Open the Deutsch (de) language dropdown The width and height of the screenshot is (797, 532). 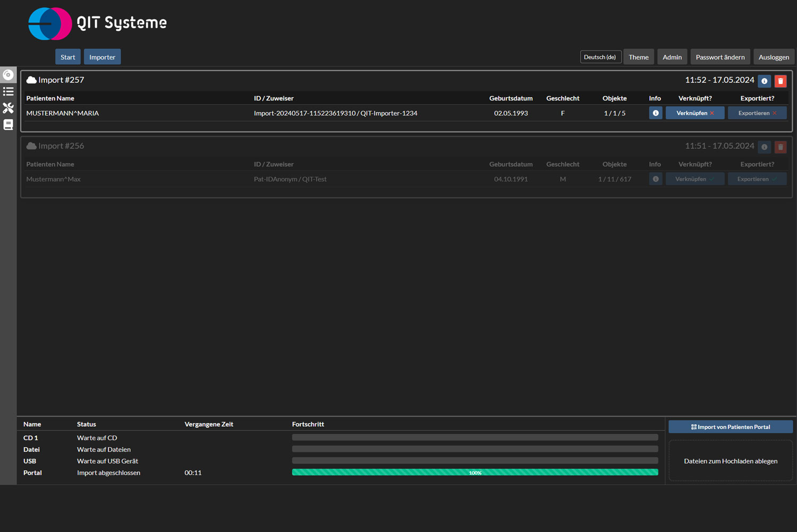point(600,57)
